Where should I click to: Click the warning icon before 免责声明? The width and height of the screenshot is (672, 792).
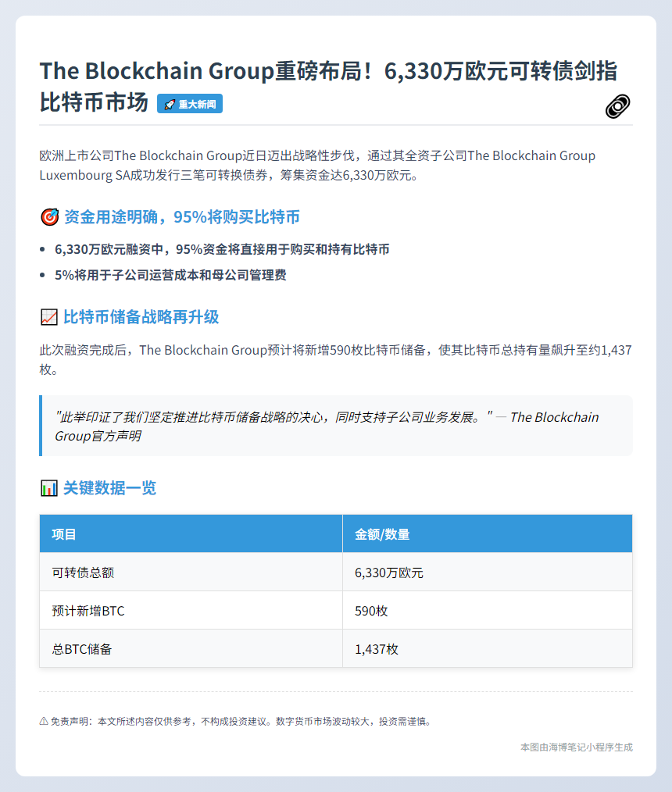(x=44, y=721)
